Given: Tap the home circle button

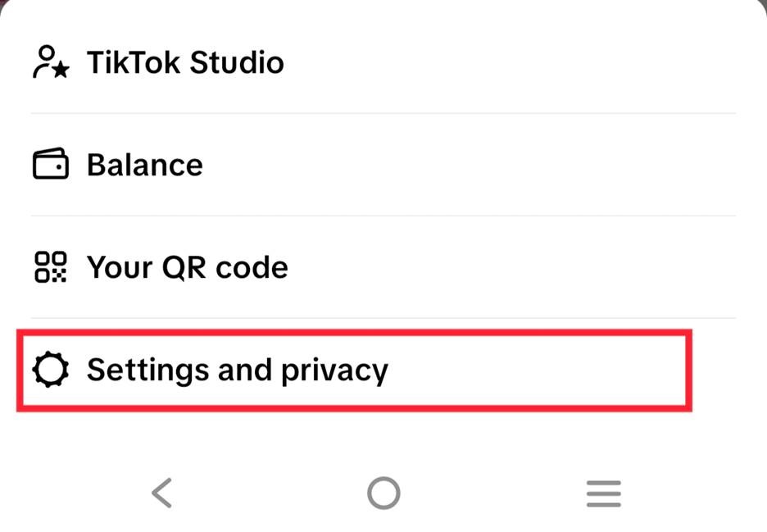Looking at the screenshot, I should coord(383,493).
